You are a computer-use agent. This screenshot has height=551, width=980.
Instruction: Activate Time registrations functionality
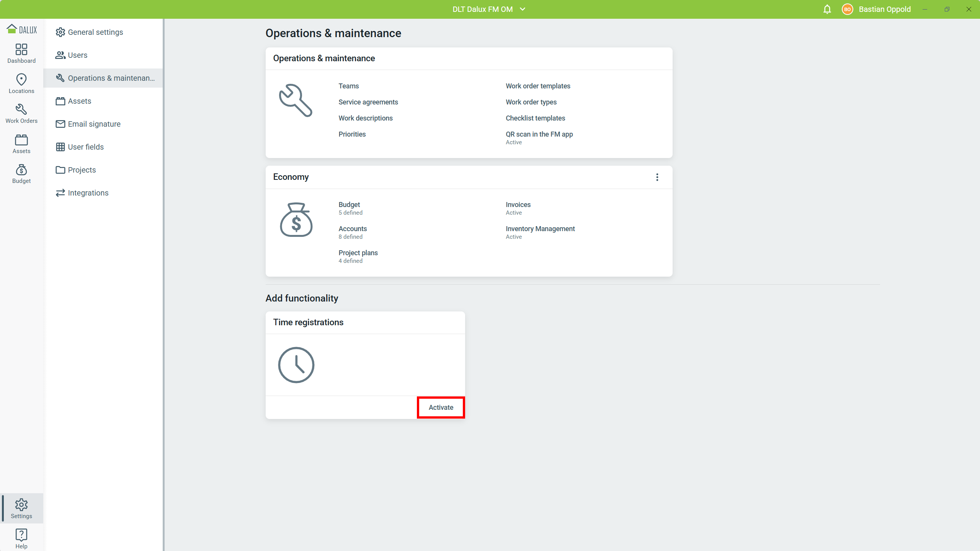click(441, 408)
